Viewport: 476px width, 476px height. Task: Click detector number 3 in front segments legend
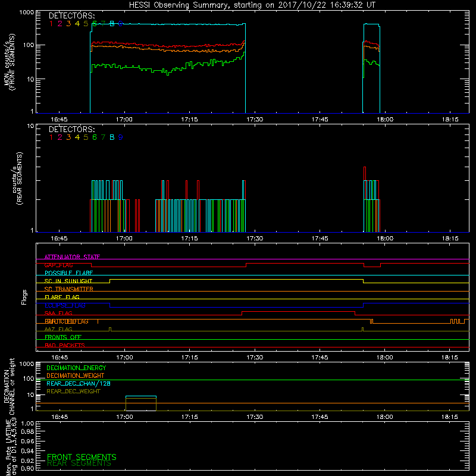tap(68, 24)
